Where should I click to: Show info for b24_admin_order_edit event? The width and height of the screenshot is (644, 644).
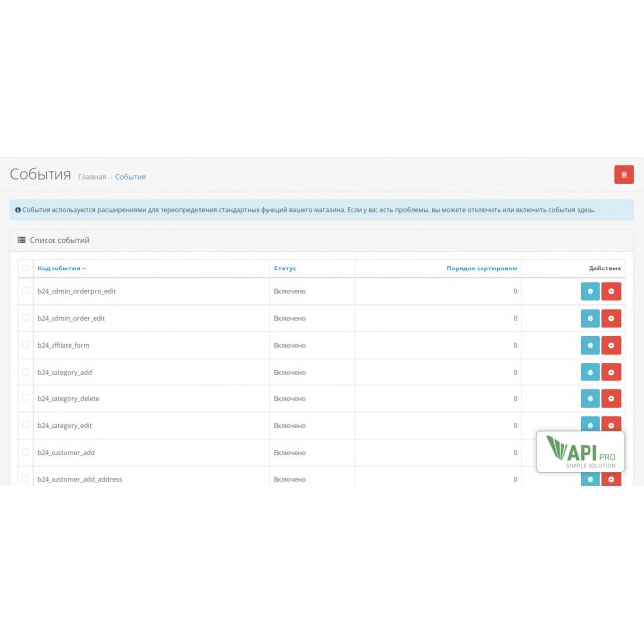(x=590, y=318)
